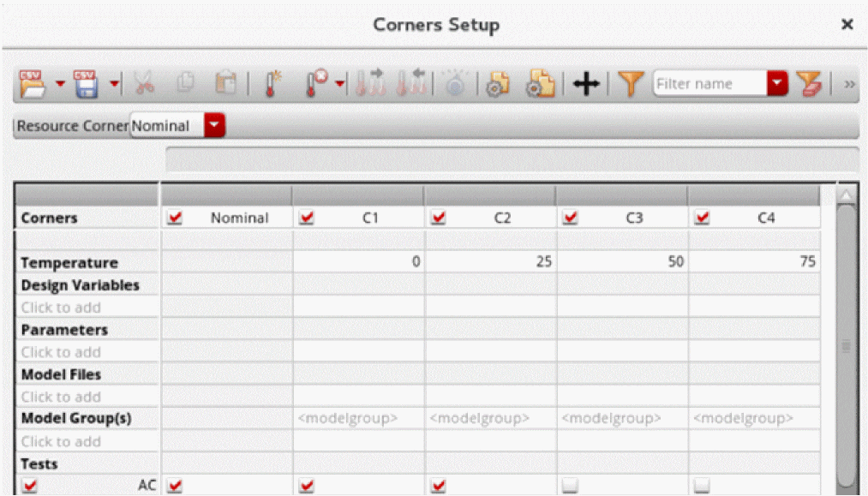The image size is (868, 496).
Task: Enable AC test for C3 corner
Action: tap(570, 486)
